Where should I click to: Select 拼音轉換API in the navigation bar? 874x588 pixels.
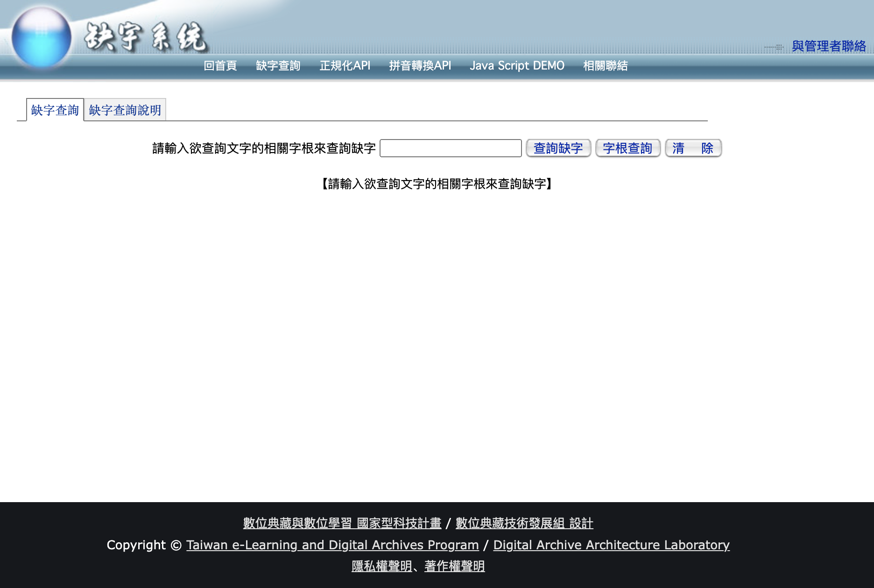420,66
